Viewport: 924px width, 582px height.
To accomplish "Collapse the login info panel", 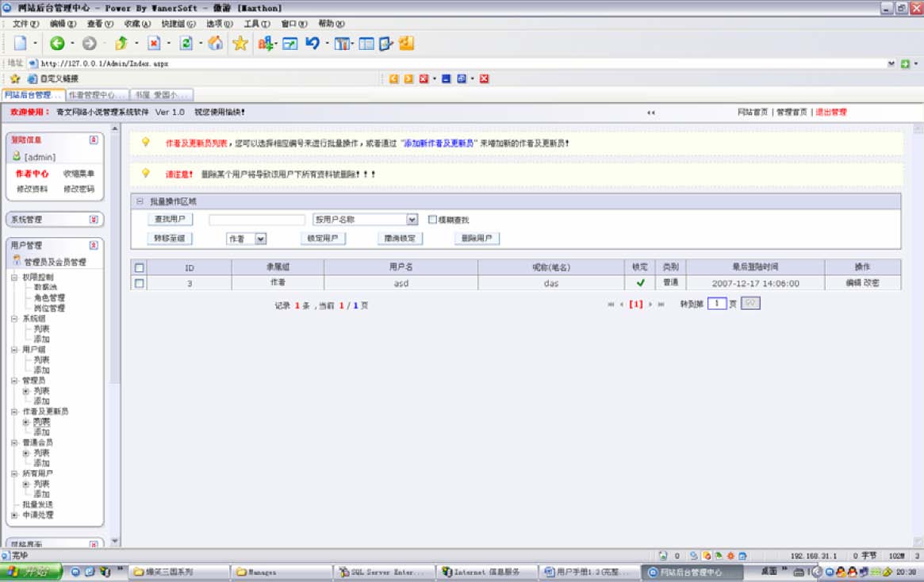I will (94, 140).
